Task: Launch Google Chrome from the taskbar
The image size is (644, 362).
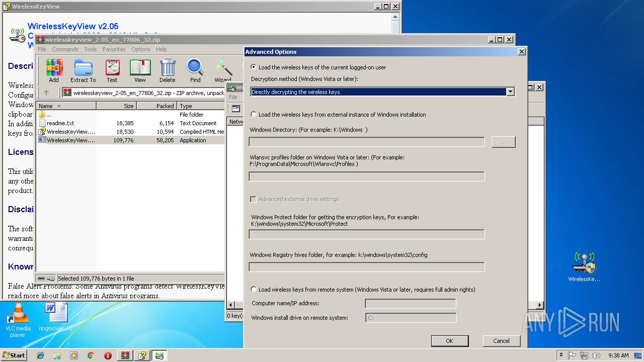Action: pyautogui.click(x=91, y=355)
